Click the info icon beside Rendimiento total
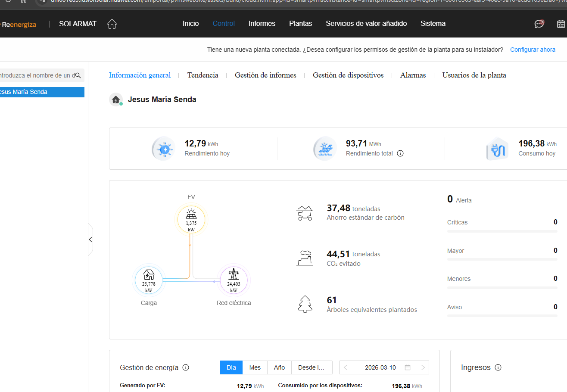The height and width of the screenshot is (392, 567). 400,153
